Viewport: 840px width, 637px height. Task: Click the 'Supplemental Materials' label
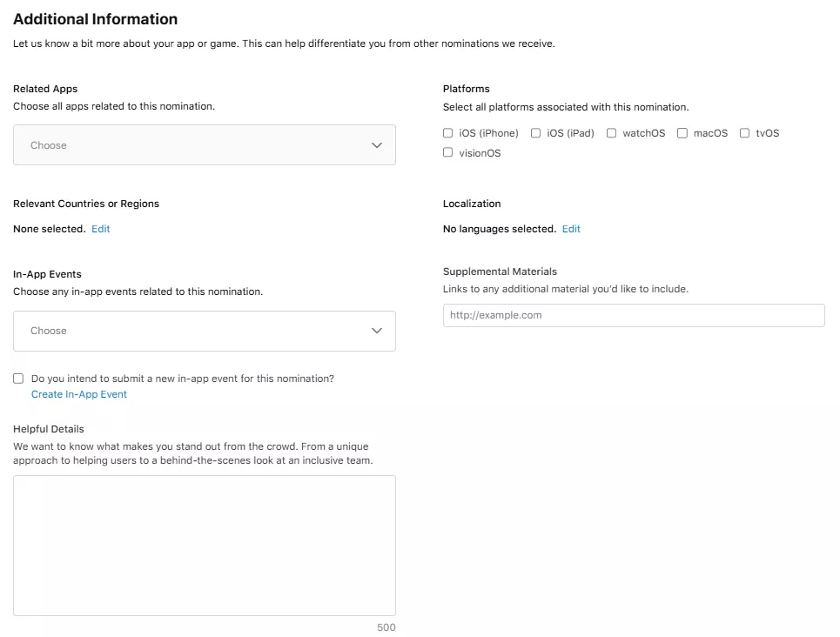pos(500,272)
